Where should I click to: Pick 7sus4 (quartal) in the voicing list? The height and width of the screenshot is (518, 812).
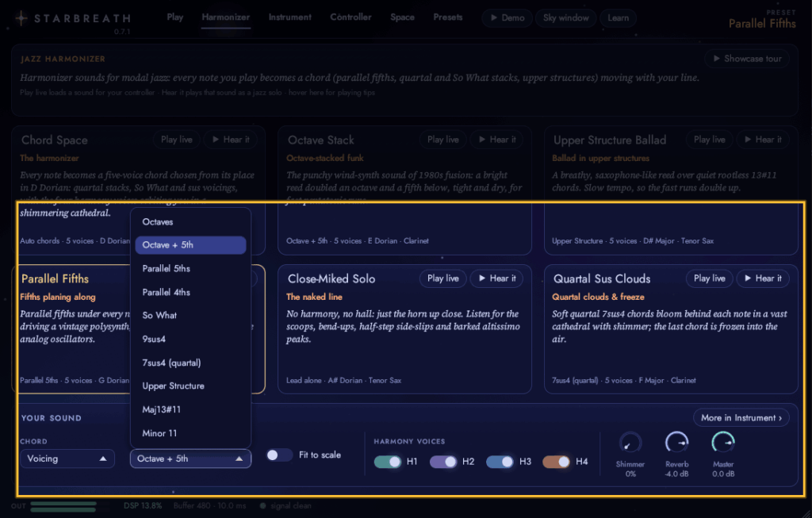click(190, 363)
